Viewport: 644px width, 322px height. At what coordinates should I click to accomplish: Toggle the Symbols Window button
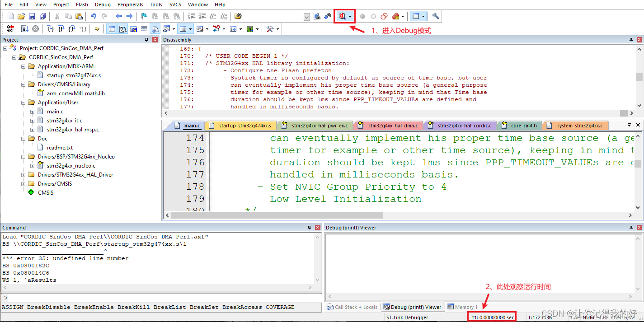coord(133,29)
